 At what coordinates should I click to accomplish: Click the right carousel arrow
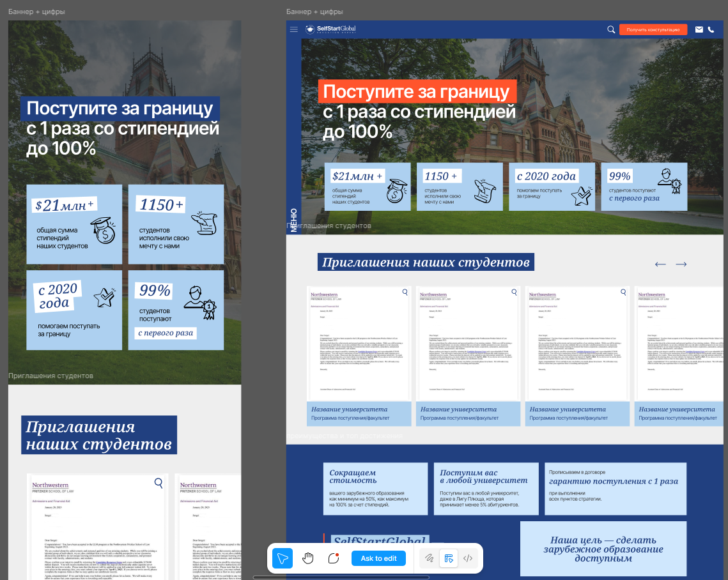click(681, 264)
